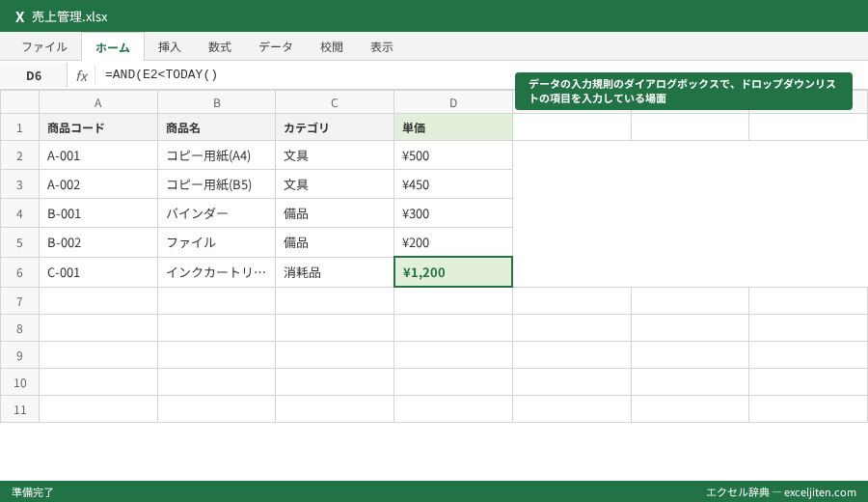Image resolution: width=868 pixels, height=502 pixels.
Task: Click the カテゴリ header cell
Action: (x=335, y=127)
